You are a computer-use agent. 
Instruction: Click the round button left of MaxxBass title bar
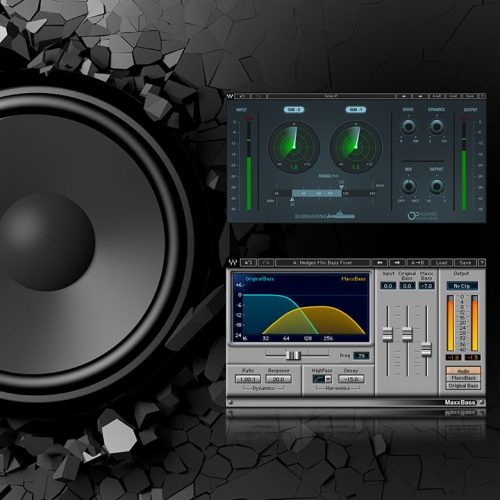click(230, 403)
